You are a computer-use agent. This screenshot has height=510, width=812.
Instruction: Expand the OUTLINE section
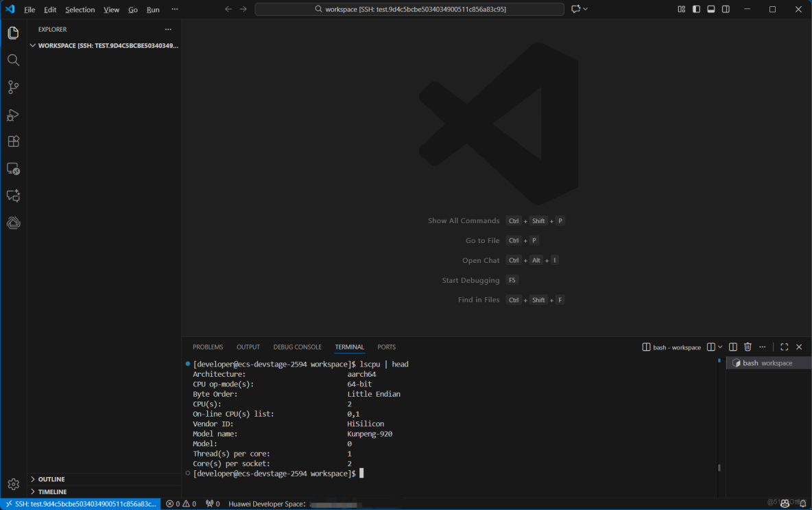point(104,479)
